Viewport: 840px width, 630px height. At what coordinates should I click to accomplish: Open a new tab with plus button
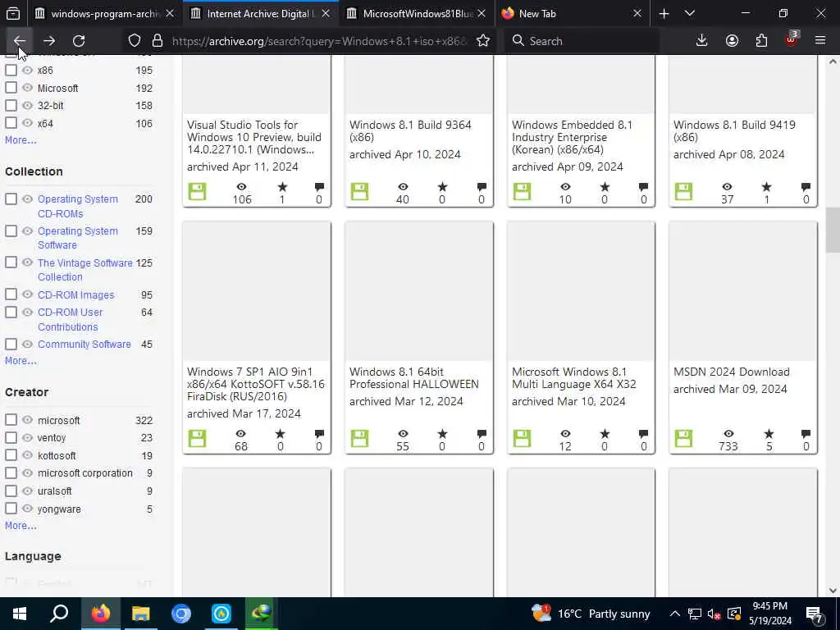[664, 13]
